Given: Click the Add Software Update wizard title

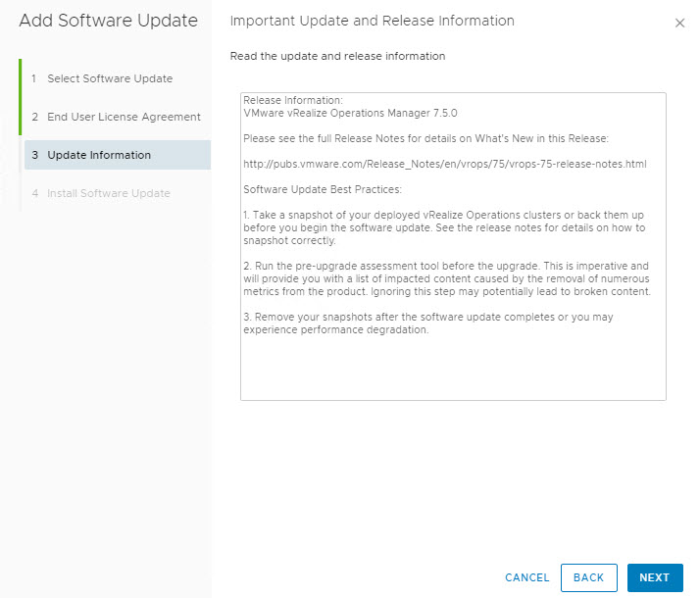Looking at the screenshot, I should pyautogui.click(x=108, y=21).
